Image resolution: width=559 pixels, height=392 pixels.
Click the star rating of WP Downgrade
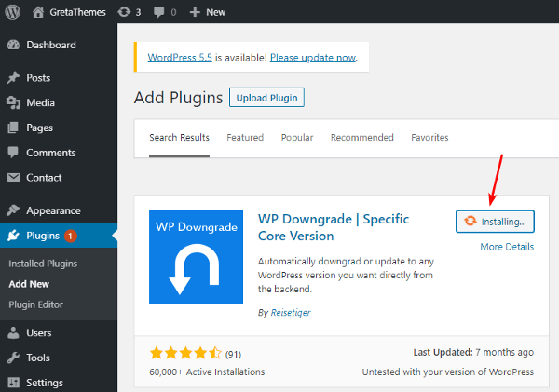coord(185,354)
